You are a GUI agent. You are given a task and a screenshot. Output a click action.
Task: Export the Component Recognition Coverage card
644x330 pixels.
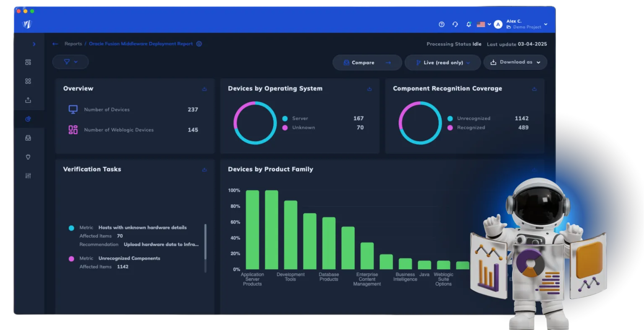coord(534,89)
